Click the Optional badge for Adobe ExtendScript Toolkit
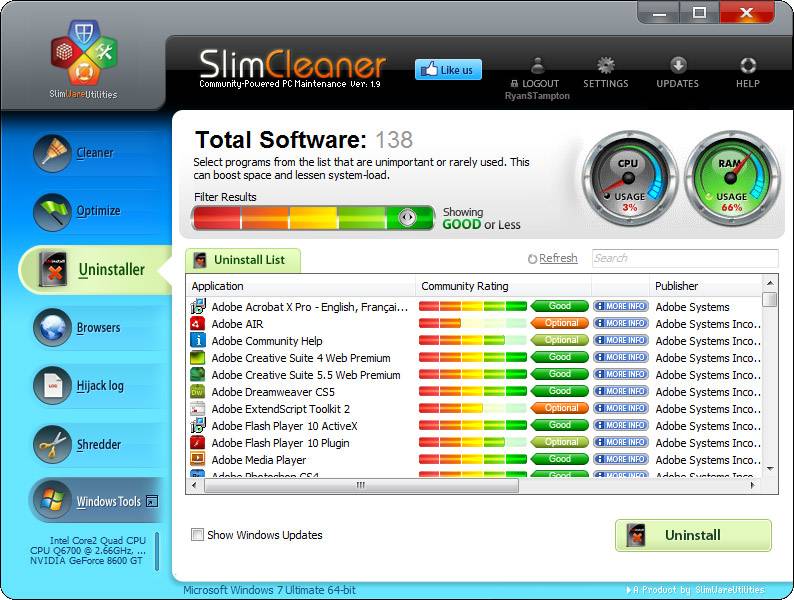794x600 pixels. pos(560,408)
